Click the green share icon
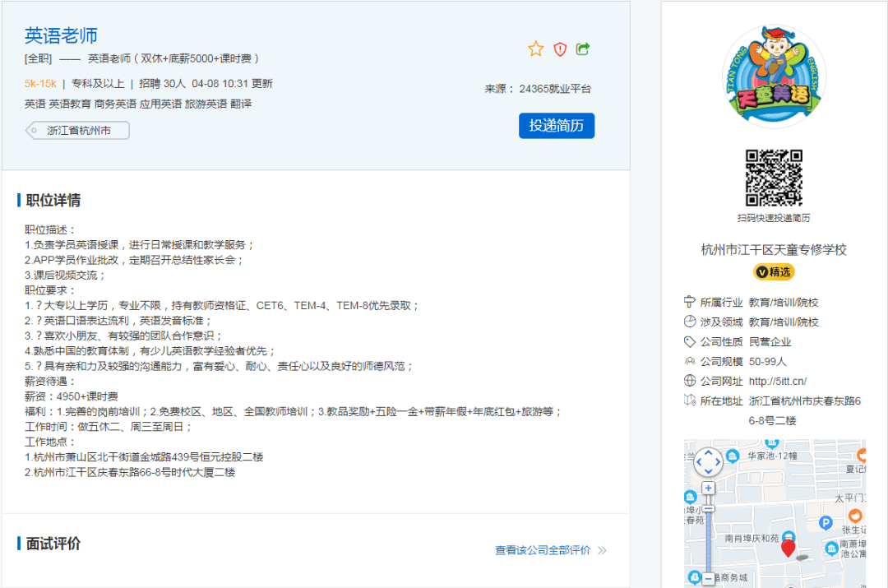 [583, 49]
